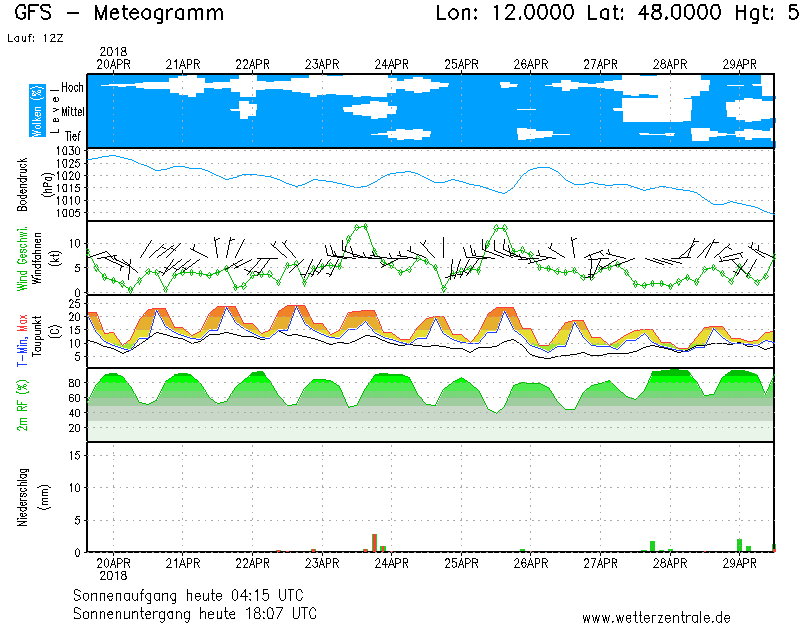Click the "Niederschlag" axis label

click(x=22, y=497)
